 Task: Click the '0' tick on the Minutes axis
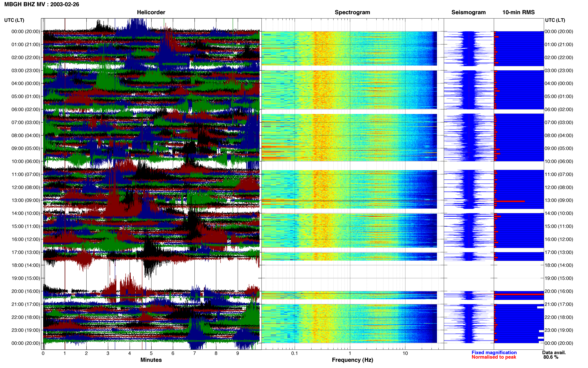tap(43, 353)
